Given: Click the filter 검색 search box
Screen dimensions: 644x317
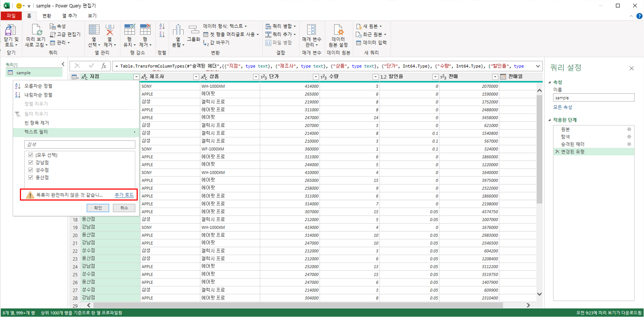Looking at the screenshot, I should [79, 144].
